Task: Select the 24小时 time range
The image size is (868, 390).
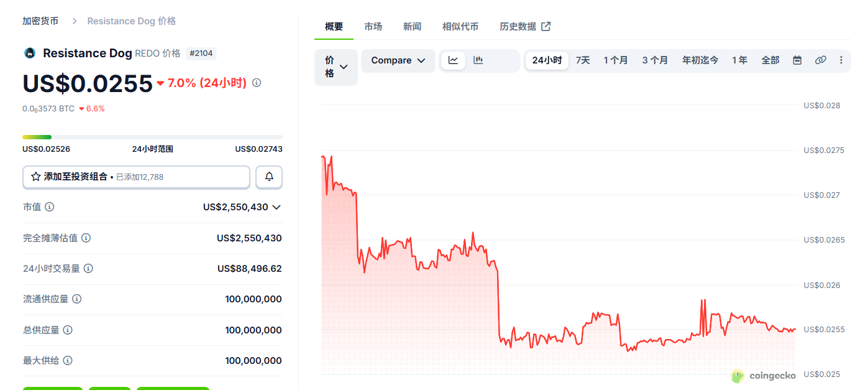Action: [547, 60]
